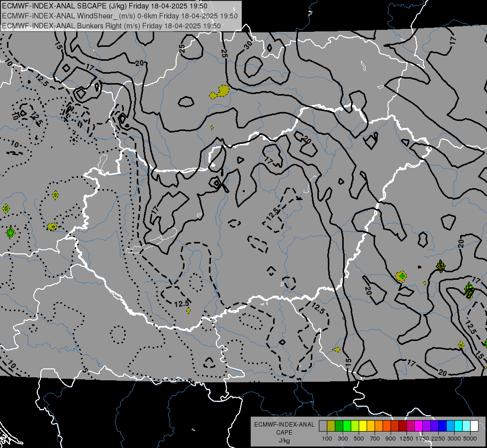Click ECMWF-INDEX-ANAL text in colour legend
Viewport: 487px width, 448px height.
pos(284,425)
